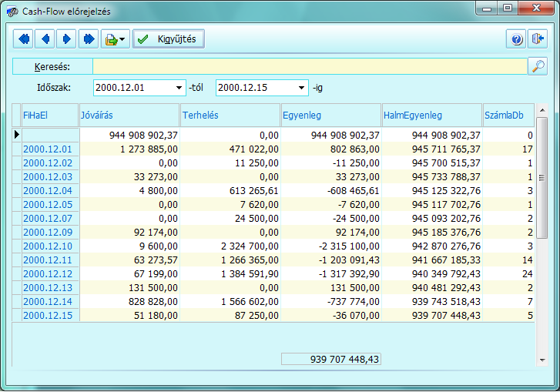Sort by FiHaEl column header
The width and height of the screenshot is (560, 392).
pyautogui.click(x=50, y=115)
